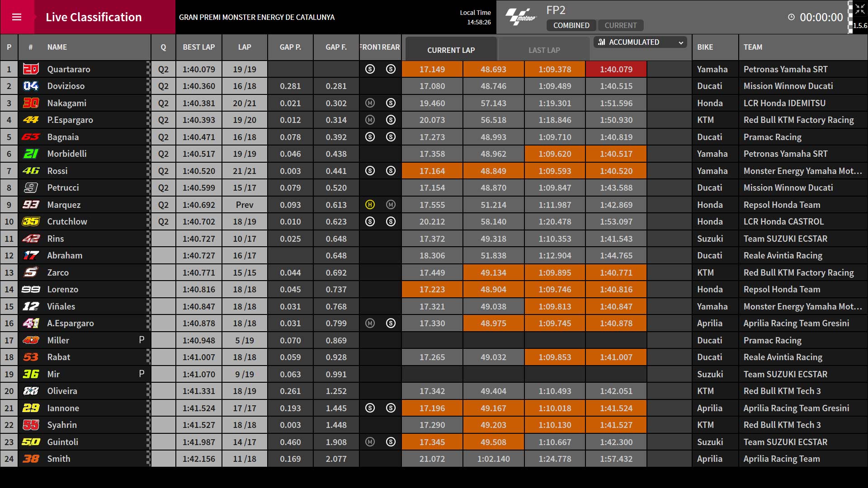This screenshot has height=488, width=868.
Task: Click Mir's pit P indicator
Action: 142,374
